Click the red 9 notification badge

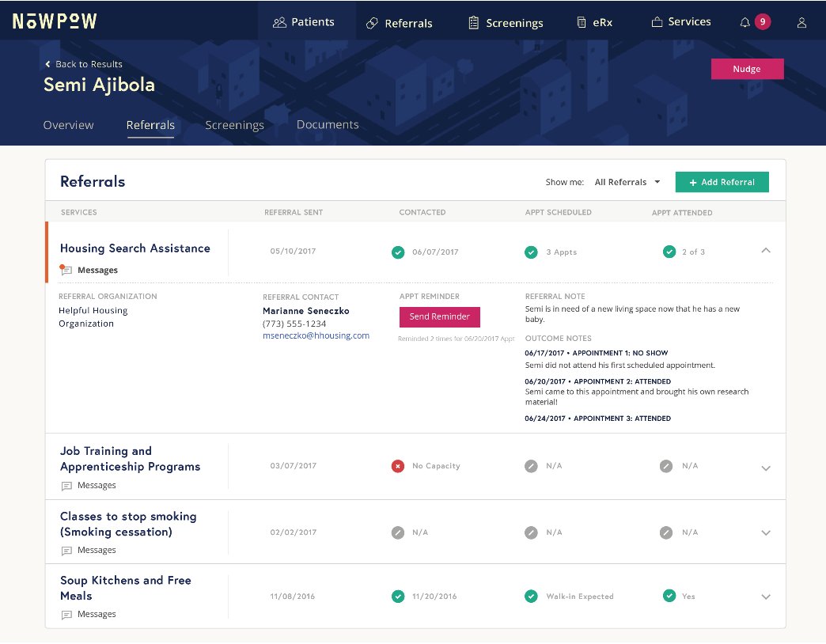(762, 21)
